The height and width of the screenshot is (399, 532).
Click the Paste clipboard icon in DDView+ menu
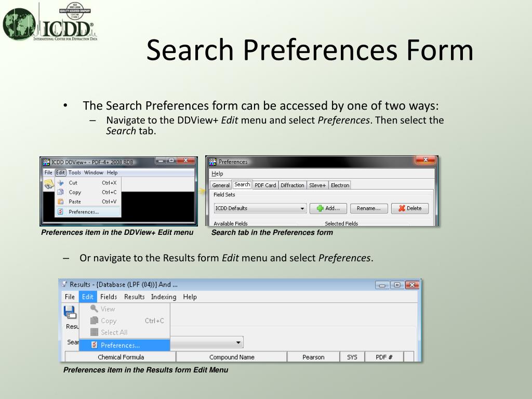[61, 202]
